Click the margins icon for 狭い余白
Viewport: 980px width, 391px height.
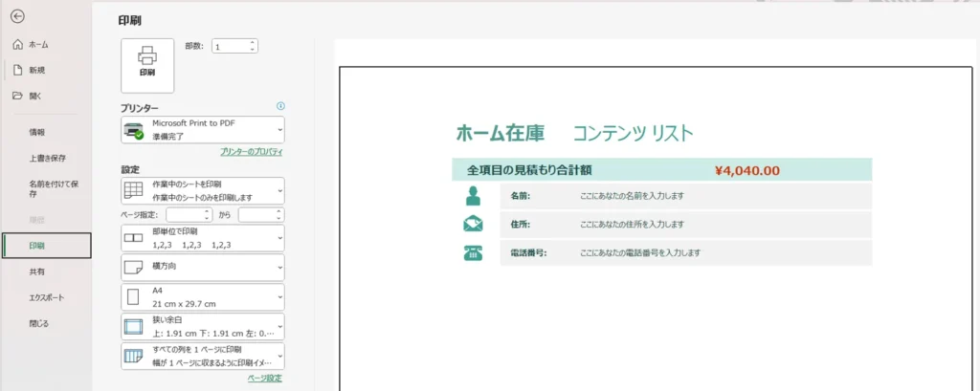[133, 327]
